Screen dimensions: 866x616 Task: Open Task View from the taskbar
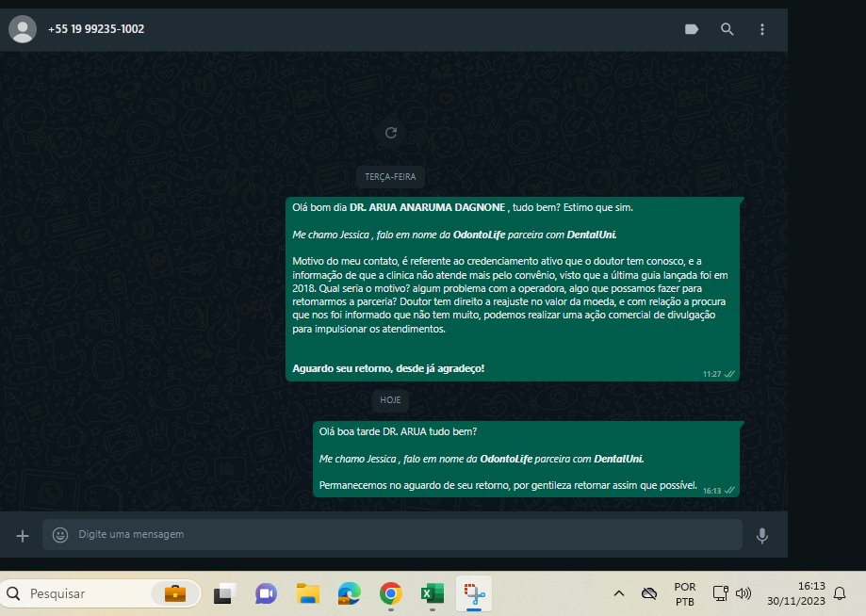tap(225, 594)
